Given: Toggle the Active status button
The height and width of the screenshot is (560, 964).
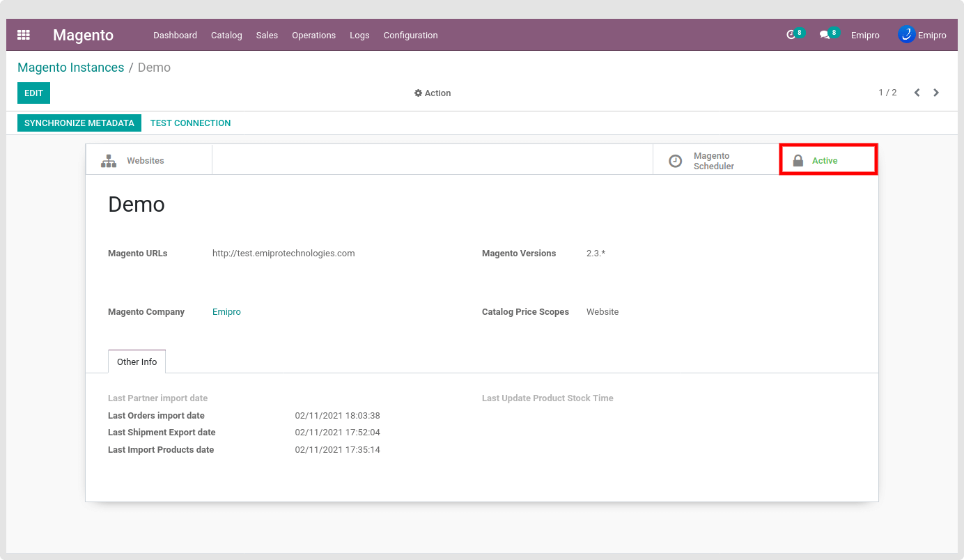Looking at the screenshot, I should pos(828,160).
